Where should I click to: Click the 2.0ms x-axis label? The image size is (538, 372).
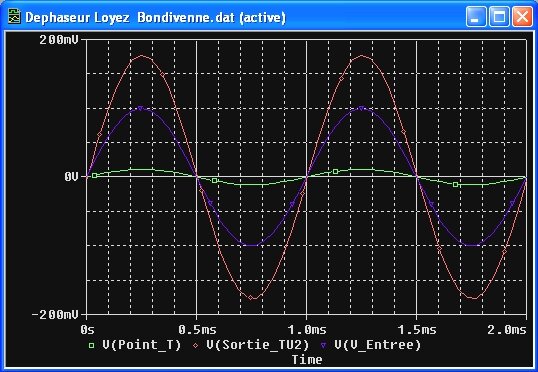click(507, 330)
